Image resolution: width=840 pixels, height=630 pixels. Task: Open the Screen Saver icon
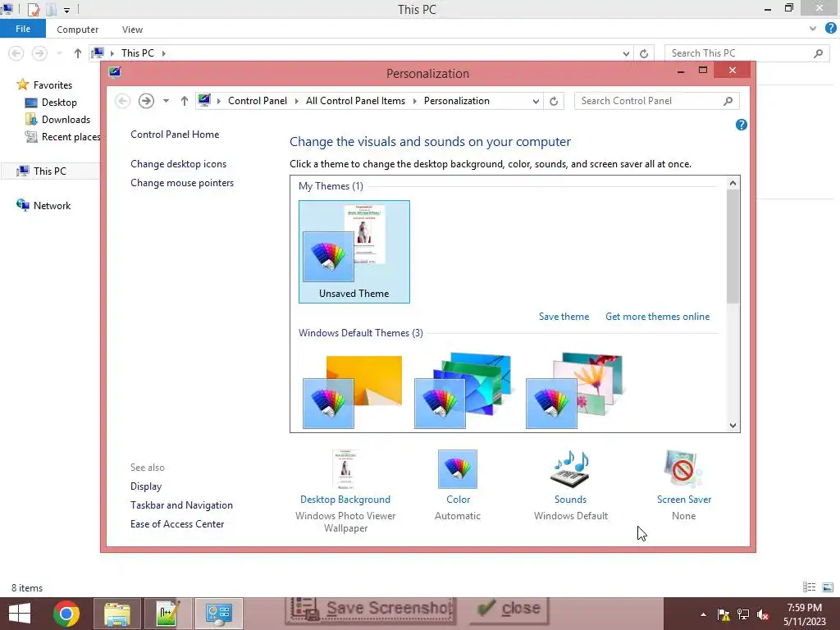click(683, 469)
